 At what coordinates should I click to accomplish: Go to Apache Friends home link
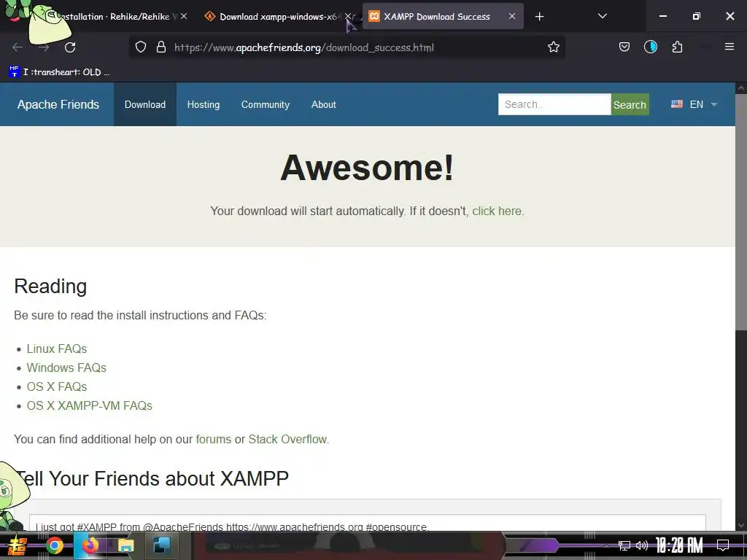tap(58, 104)
